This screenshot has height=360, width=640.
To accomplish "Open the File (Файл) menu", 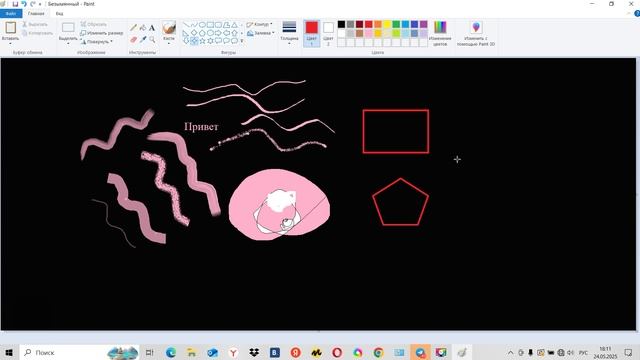I will point(11,13).
